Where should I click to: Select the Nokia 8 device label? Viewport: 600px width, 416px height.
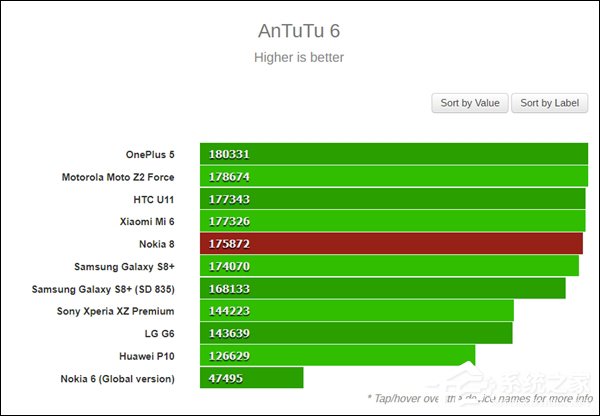pyautogui.click(x=157, y=244)
